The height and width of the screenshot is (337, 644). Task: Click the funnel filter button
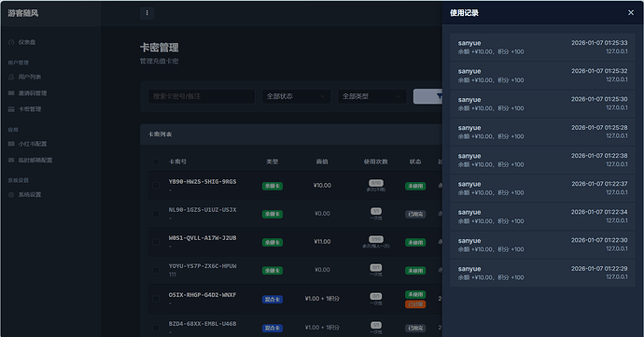tap(427, 96)
